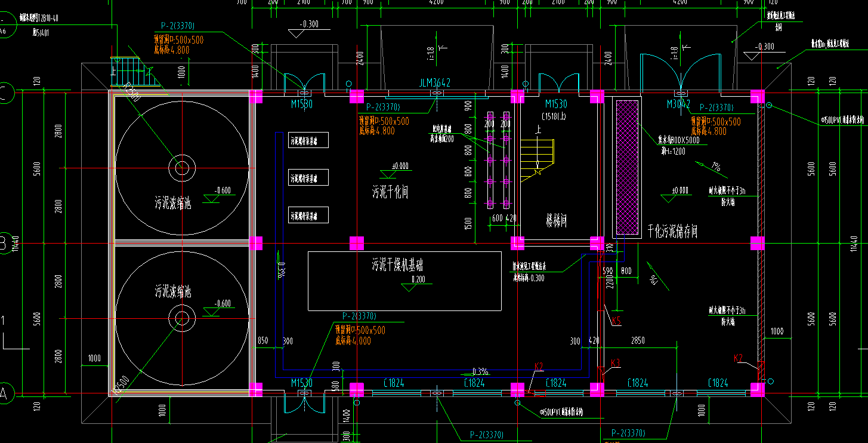Select the 底标高-0.300 drainage note
The height and width of the screenshot is (443, 868).
click(x=529, y=278)
